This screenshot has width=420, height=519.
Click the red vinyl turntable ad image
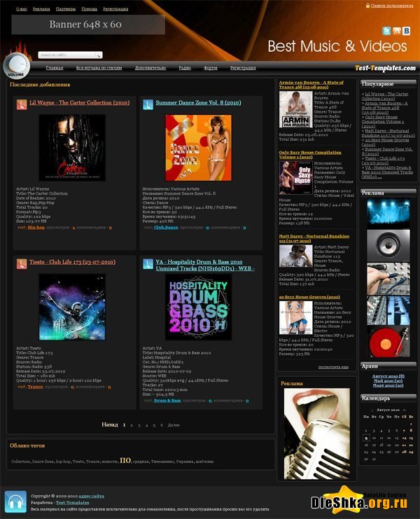[388, 342]
